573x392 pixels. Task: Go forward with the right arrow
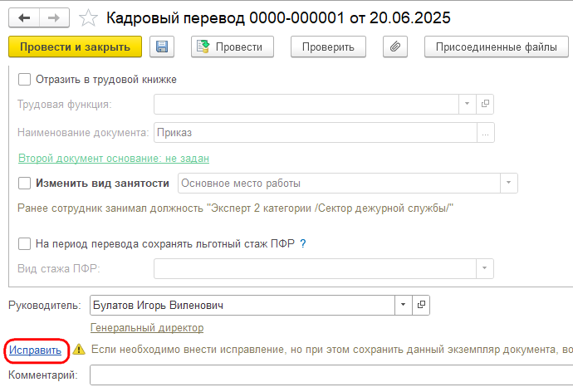pyautogui.click(x=54, y=18)
